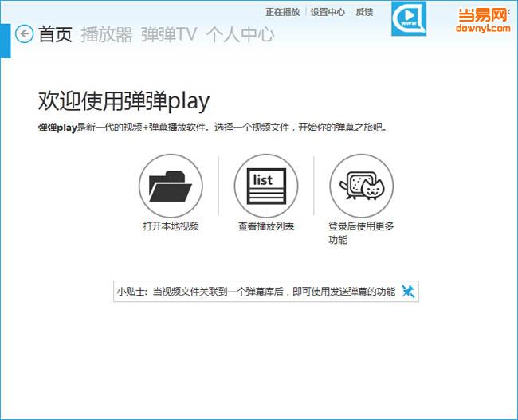Open the local video folder icon
The image size is (518, 420).
coord(171,186)
